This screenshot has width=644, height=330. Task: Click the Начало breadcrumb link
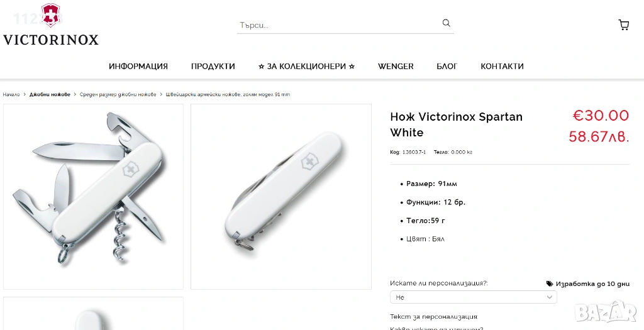point(11,94)
